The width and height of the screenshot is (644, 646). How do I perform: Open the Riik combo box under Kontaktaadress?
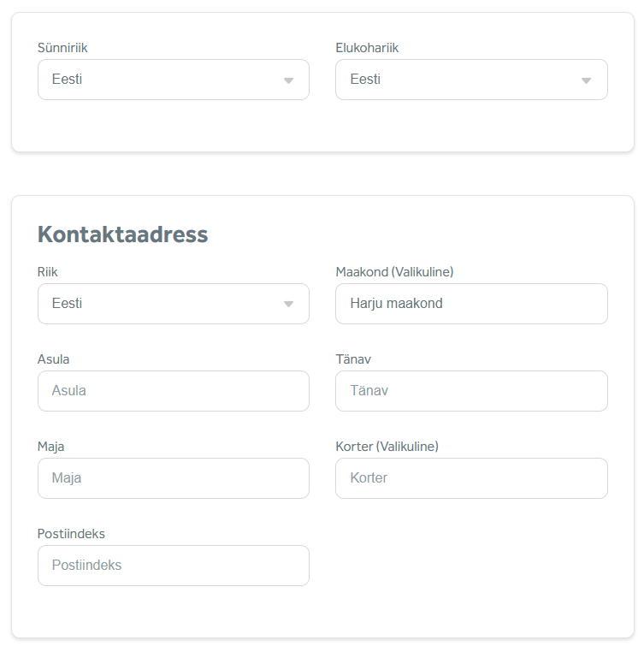click(162, 304)
